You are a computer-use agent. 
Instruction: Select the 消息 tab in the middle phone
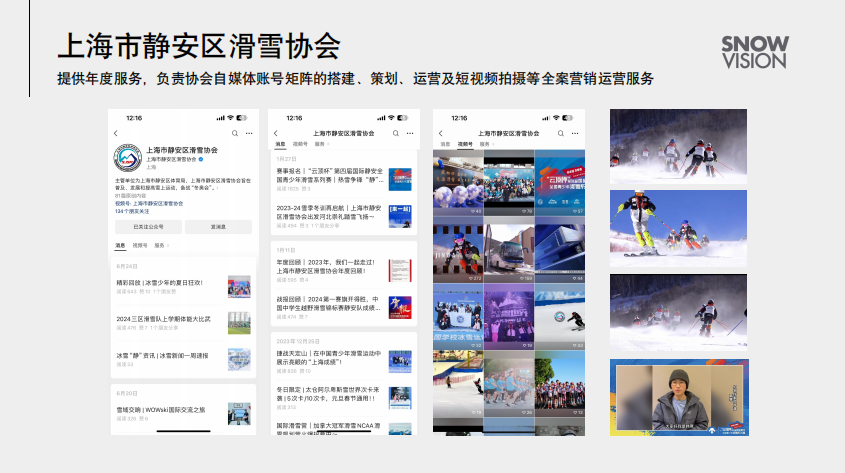(280, 145)
